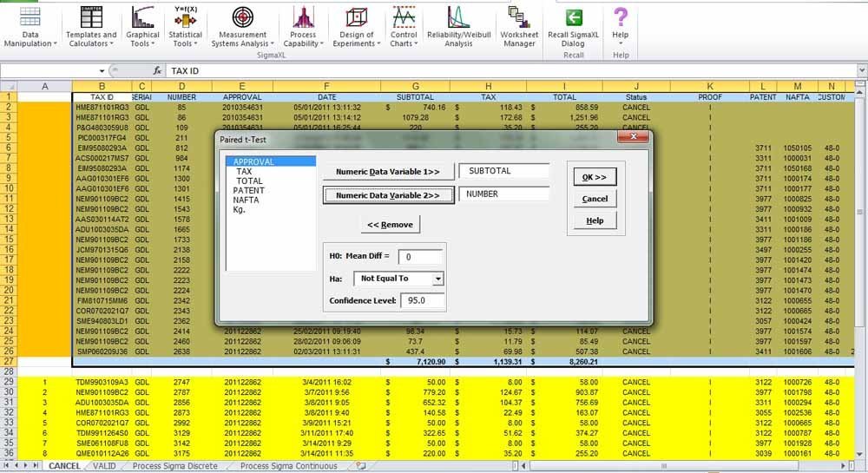Open the Ha alternative hypothesis dropdown
This screenshot has height=473, width=868.
tap(437, 279)
